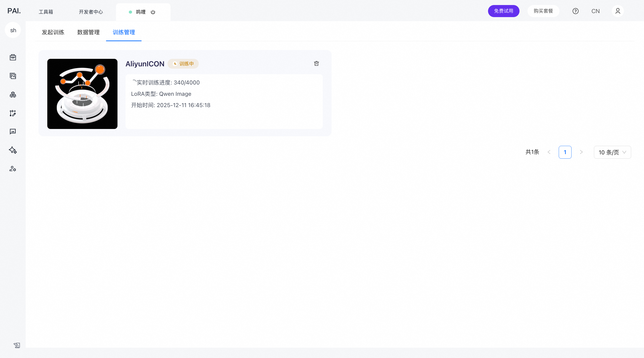Switch language via the CN selector
644x358 pixels.
[x=595, y=11]
